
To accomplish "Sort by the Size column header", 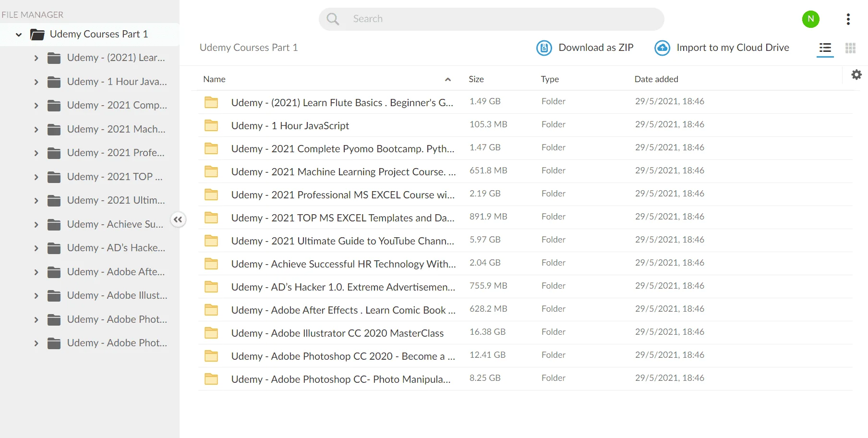I will tap(476, 79).
